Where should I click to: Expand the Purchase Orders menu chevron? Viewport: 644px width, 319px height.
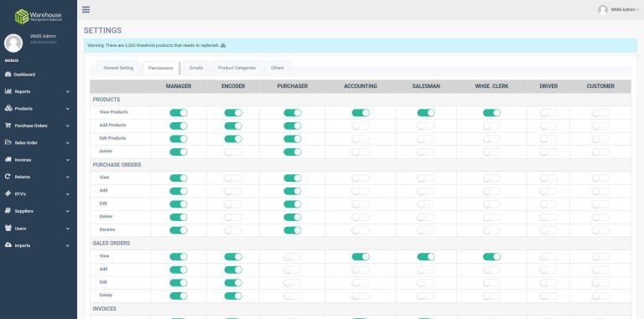[68, 126]
